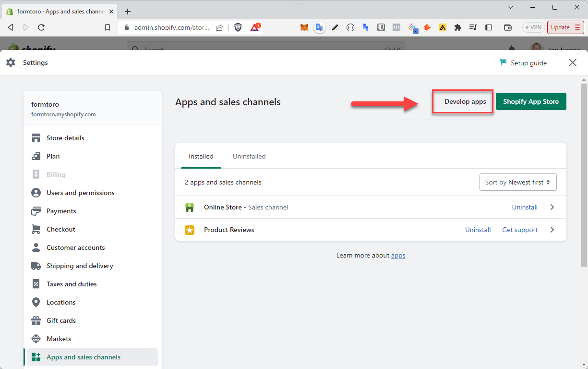The height and width of the screenshot is (369, 588).
Task: Open Sort by Newest first dropdown
Action: click(518, 182)
